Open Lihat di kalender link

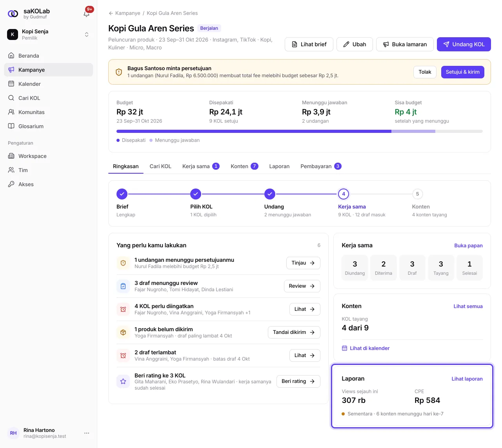click(366, 348)
